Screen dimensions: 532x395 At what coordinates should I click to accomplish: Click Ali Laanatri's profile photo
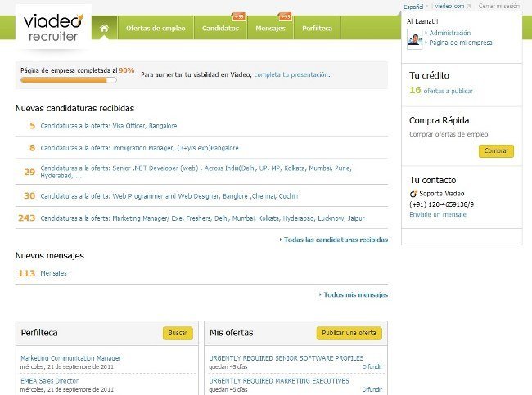click(x=414, y=39)
